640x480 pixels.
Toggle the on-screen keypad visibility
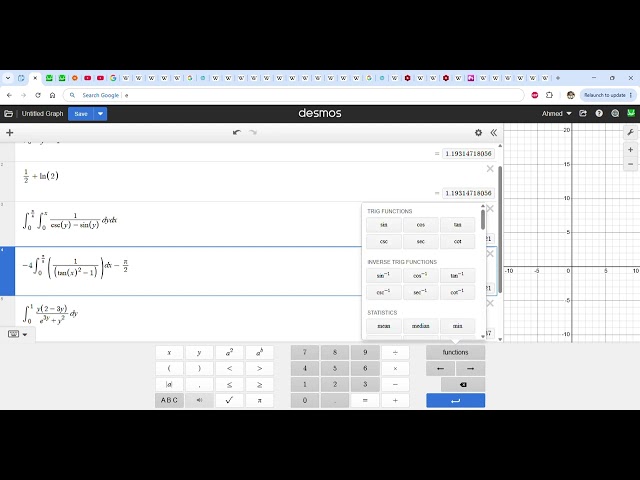18,334
